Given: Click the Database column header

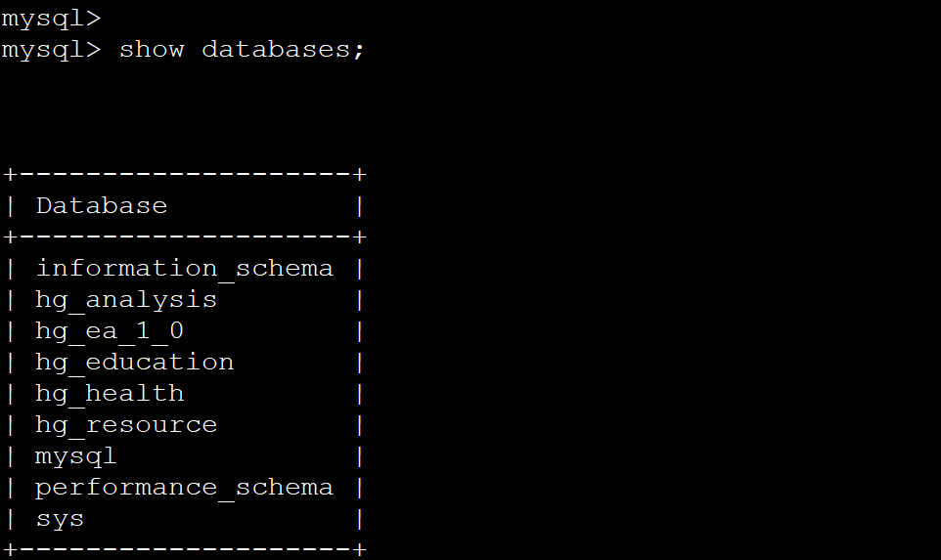Looking at the screenshot, I should pos(102,205).
